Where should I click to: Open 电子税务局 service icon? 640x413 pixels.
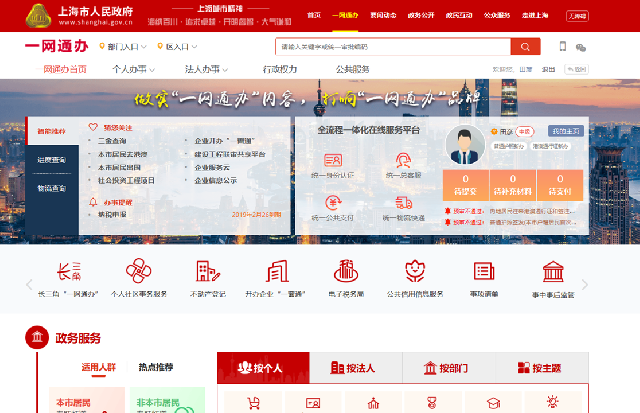click(x=346, y=273)
